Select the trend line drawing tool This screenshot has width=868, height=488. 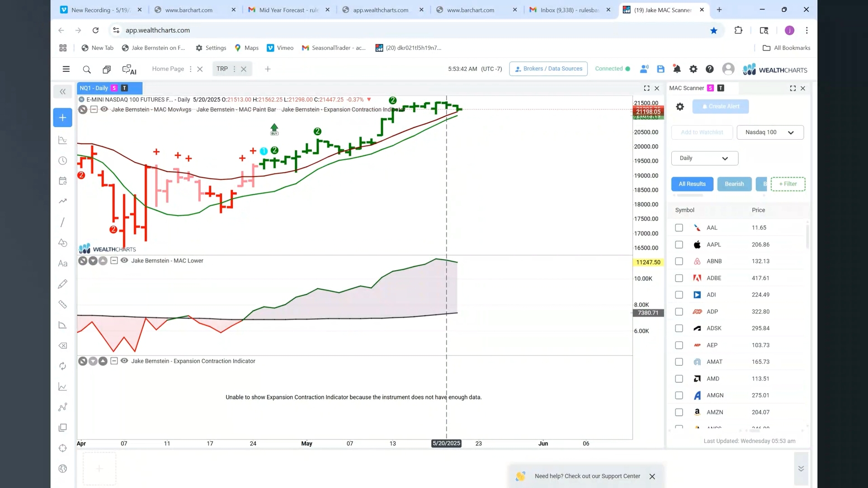[x=62, y=222]
